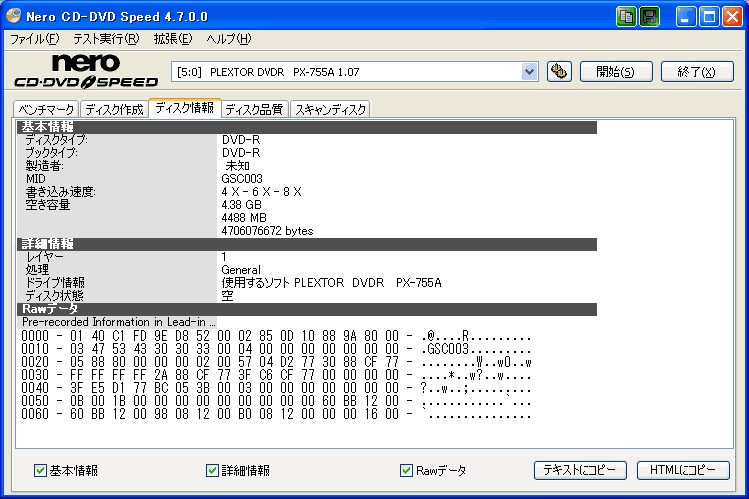The width and height of the screenshot is (749, 499).
Task: Click the MID value GSC003
Action: point(242,179)
